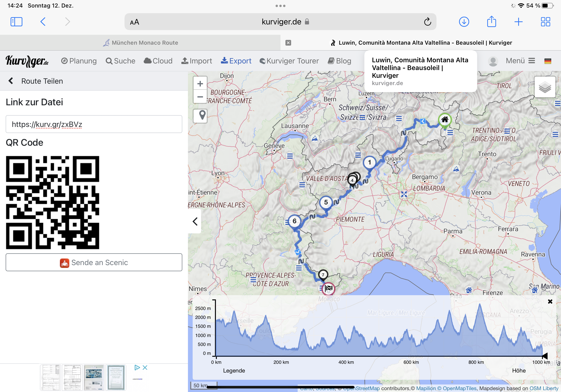The width and height of the screenshot is (561, 392).
Task: Go back in Safari history
Action: (43, 22)
